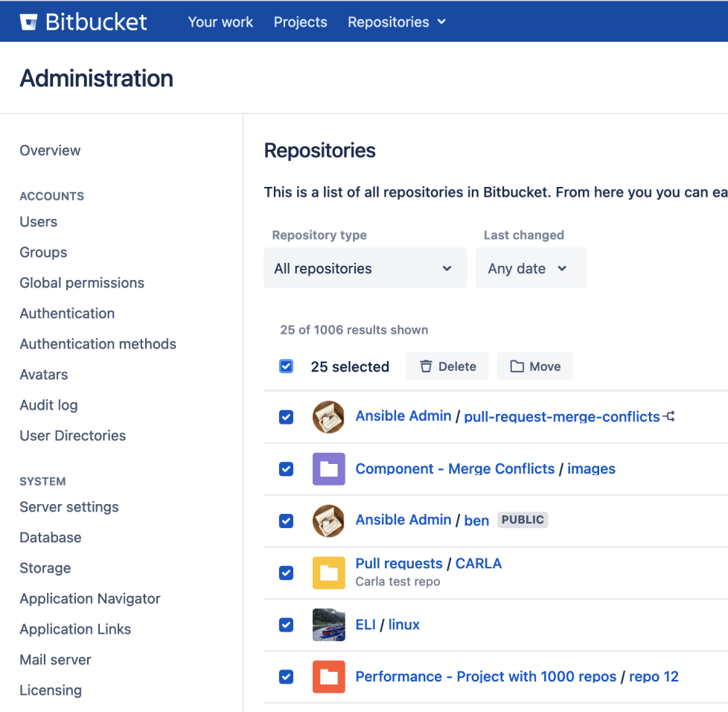
Task: Uncheck the select-all checkbox beside 25 selected
Action: [286, 366]
